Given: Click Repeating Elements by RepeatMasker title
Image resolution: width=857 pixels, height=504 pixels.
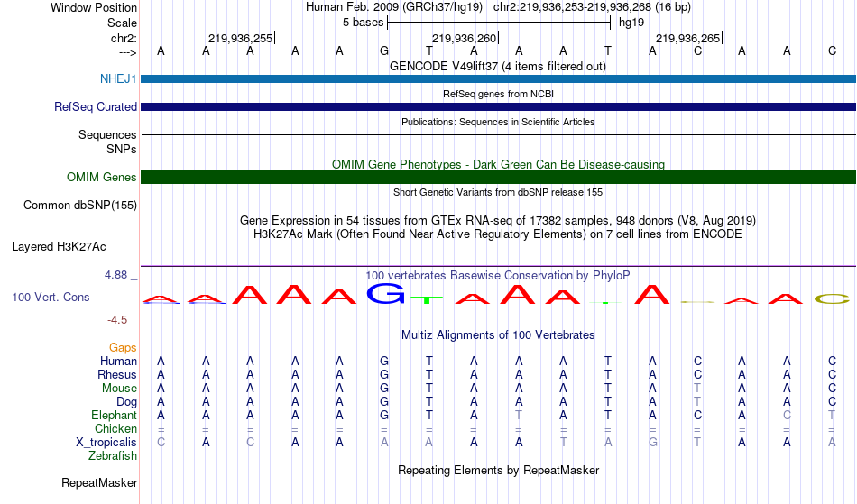Looking at the screenshot, I should 499,471.
